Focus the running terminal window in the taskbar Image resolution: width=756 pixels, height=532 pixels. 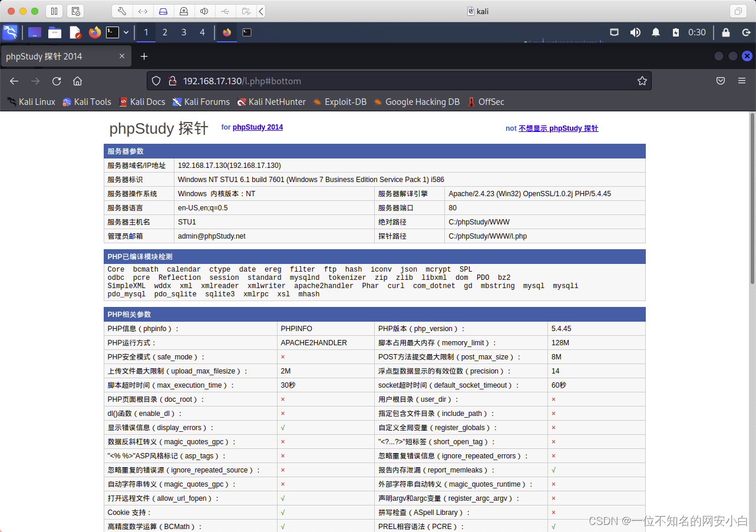[247, 32]
